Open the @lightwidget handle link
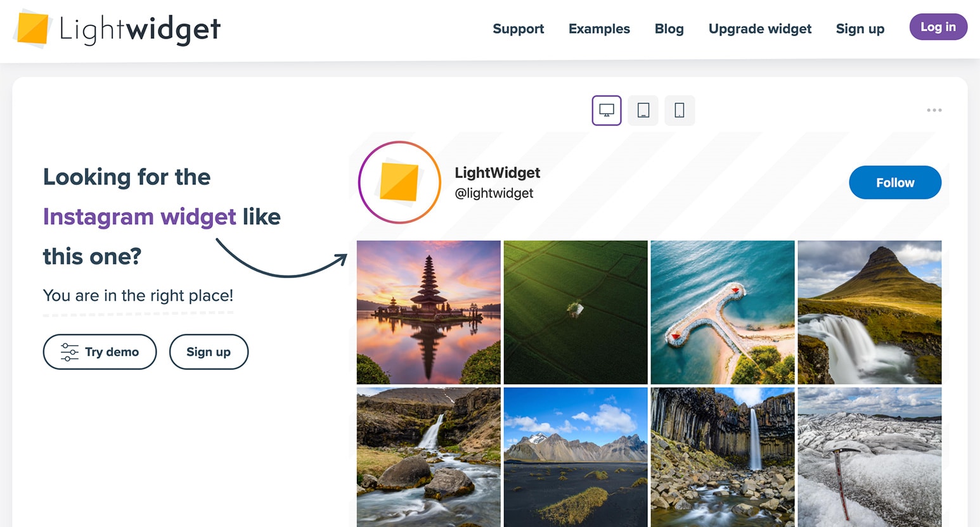Screen dimensions: 980x527 tap(494, 193)
